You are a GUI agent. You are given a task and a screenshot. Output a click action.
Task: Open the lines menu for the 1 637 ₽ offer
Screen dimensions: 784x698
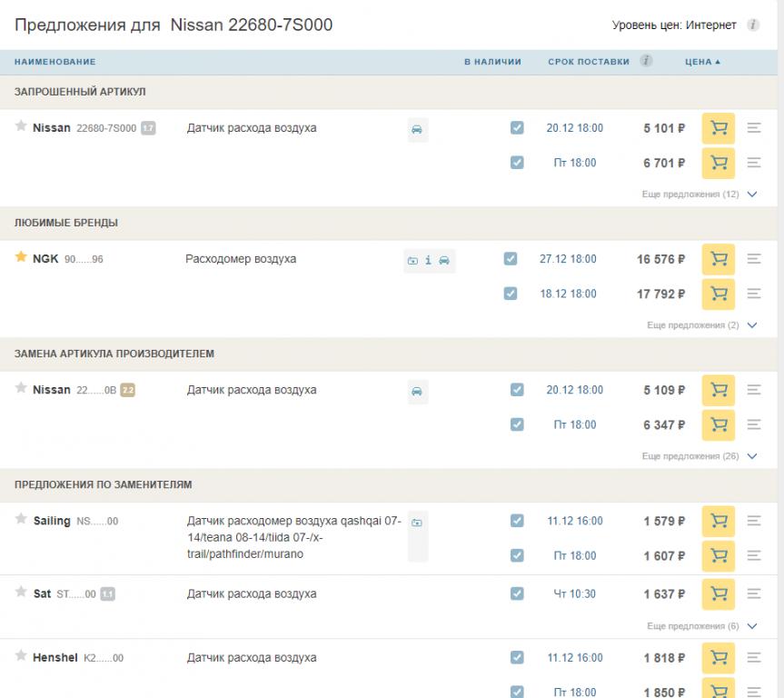[754, 593]
